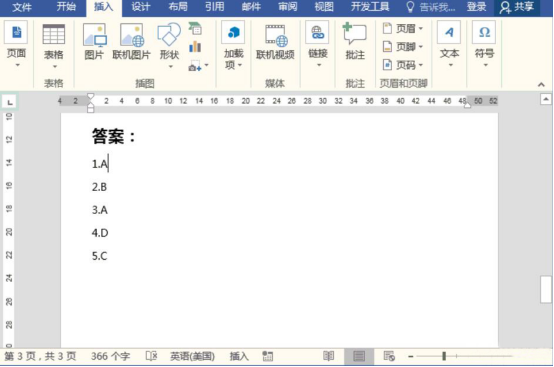
Task: Click the SmartArt icon above the chart icon
Action: click(x=195, y=29)
